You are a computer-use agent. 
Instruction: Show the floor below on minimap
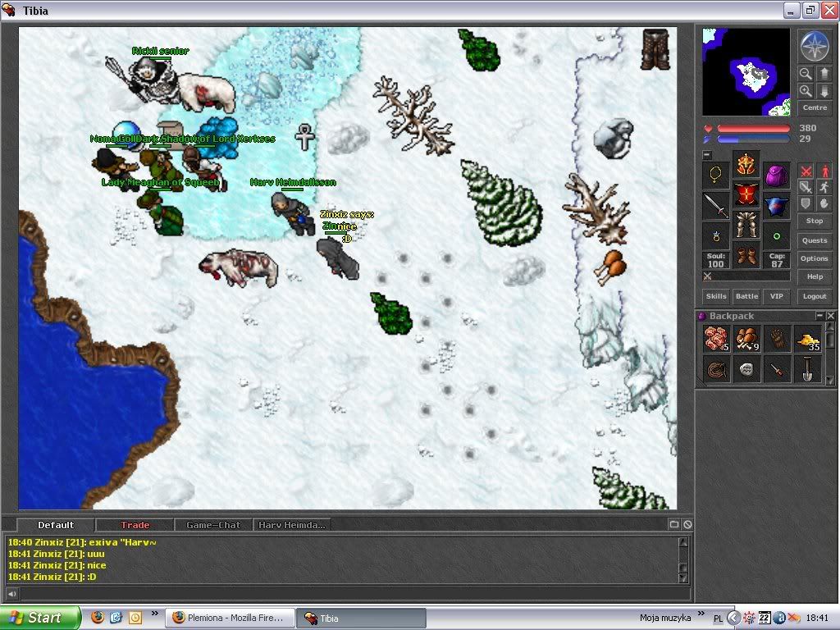tap(824, 91)
